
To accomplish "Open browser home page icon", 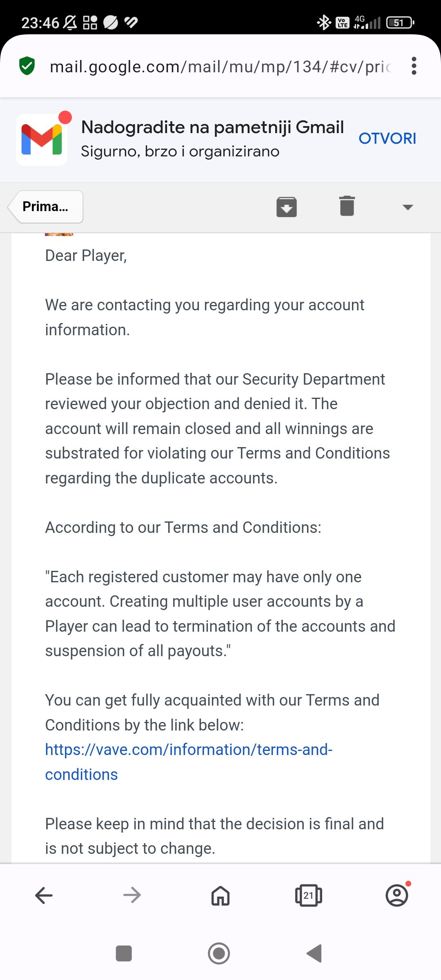I will coord(220,895).
